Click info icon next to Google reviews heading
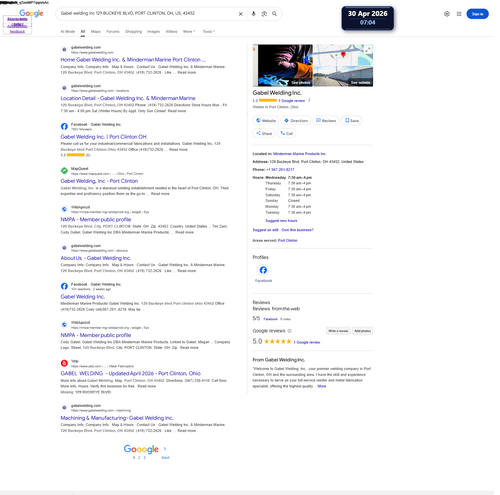The image size is (500, 495). [289, 331]
